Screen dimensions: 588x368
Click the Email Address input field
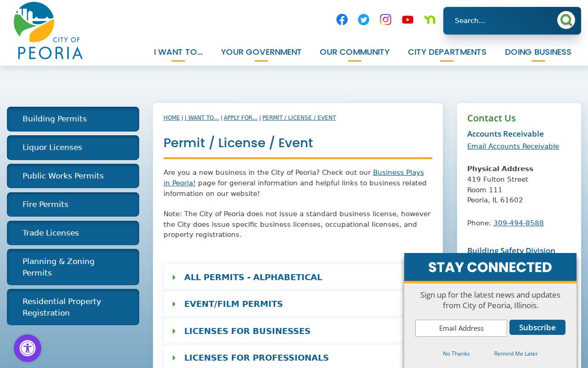tap(461, 328)
